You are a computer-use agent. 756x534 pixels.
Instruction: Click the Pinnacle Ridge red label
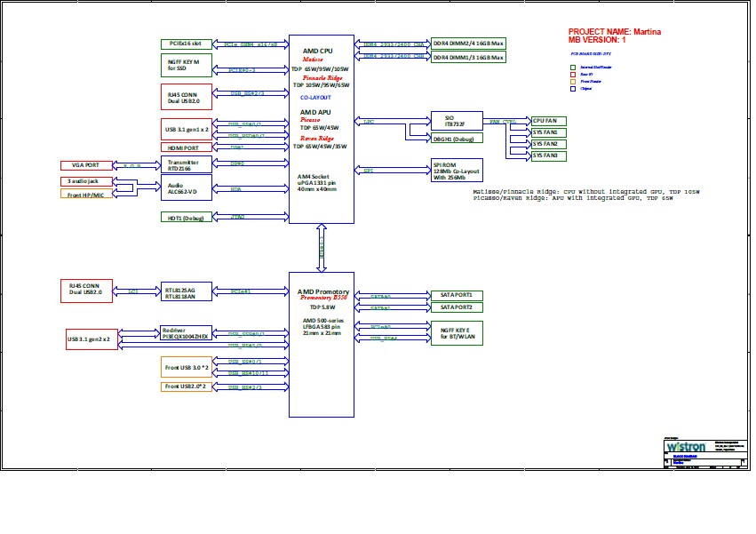click(x=322, y=77)
